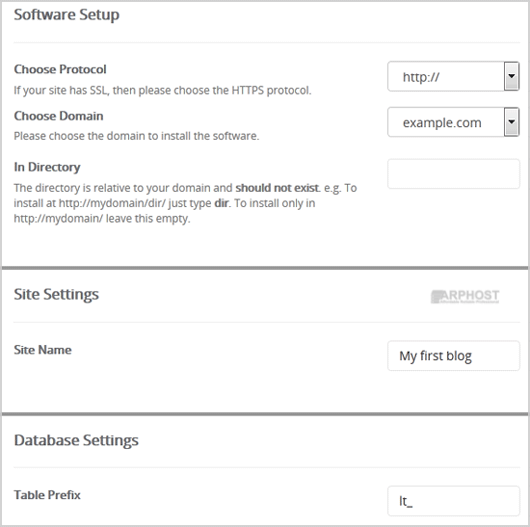The height and width of the screenshot is (527, 530).
Task: Click the domain install description text
Action: [x=136, y=136]
